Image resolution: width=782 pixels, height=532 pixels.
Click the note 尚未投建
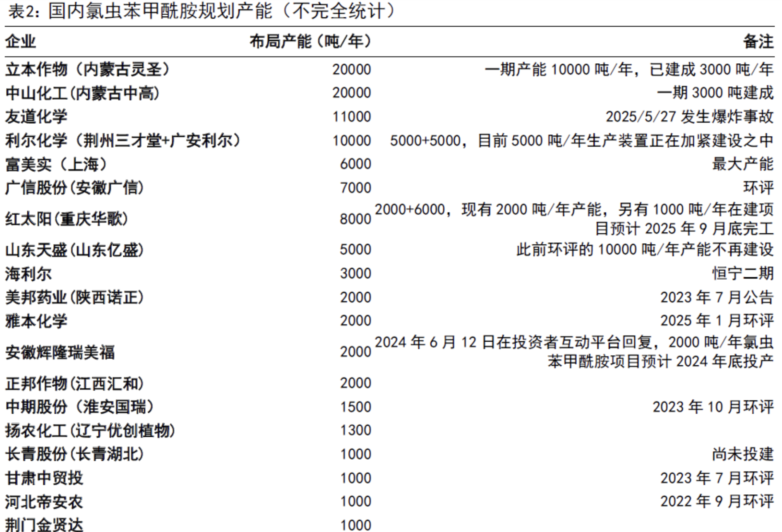point(743,454)
